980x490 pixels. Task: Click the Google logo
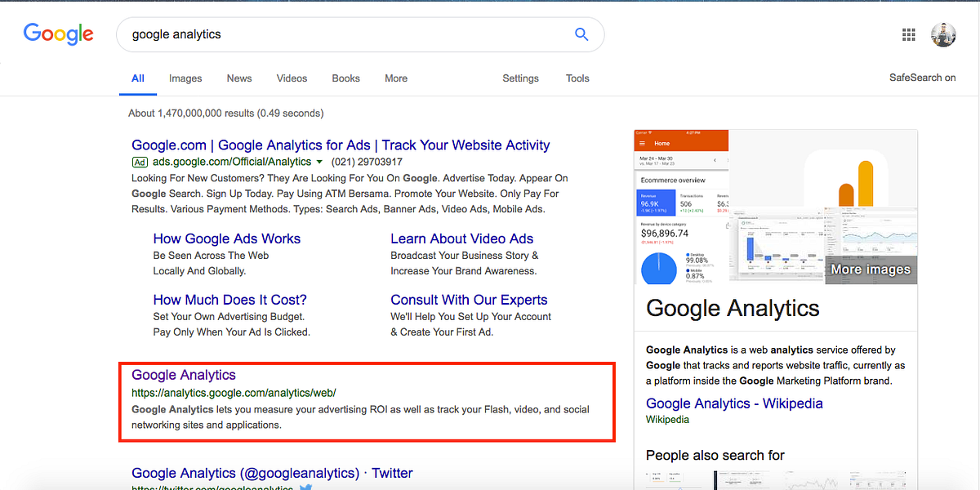[x=58, y=33]
